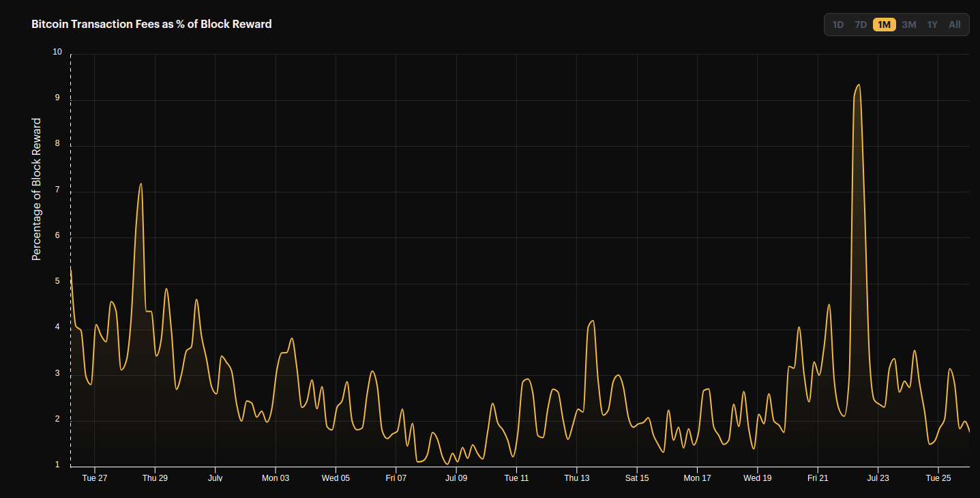Switch chart to 3M range

tap(909, 25)
